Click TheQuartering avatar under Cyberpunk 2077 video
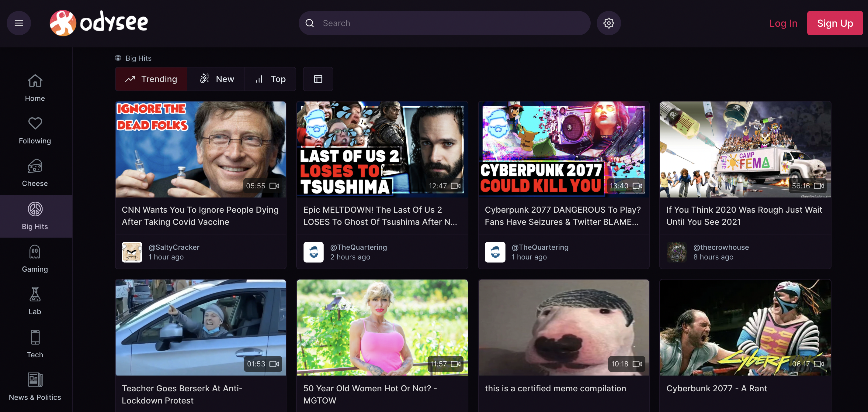Viewport: 868px width, 412px height. click(x=495, y=252)
